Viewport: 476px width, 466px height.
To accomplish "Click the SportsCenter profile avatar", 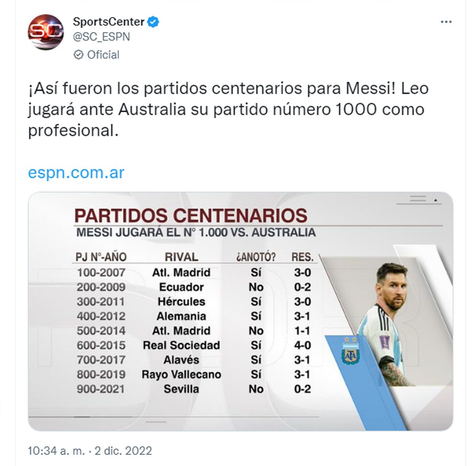I will coord(45,32).
